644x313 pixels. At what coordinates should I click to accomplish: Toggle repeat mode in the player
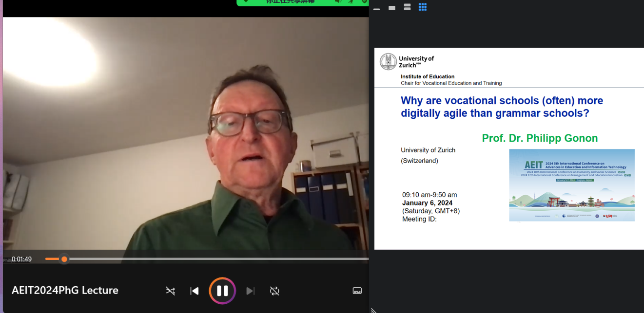tap(274, 291)
